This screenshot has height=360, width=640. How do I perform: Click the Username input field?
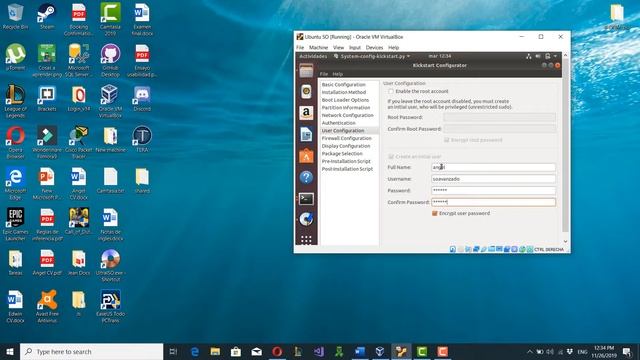[x=493, y=179]
